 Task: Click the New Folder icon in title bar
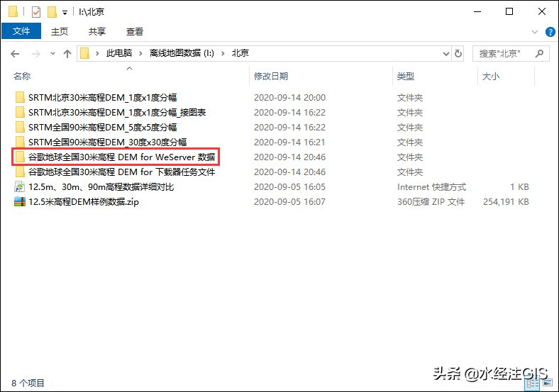click(52, 12)
